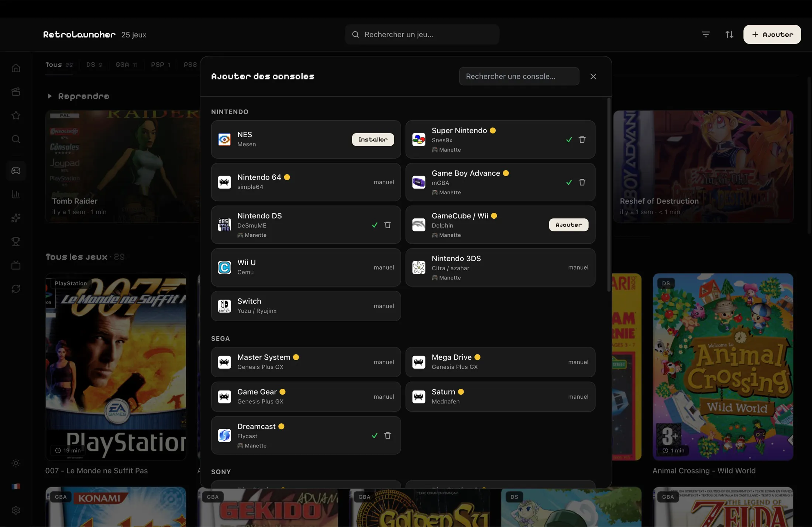The height and width of the screenshot is (527, 812).
Task: Click the Flycast Dreamcast icon
Action: 224,436
